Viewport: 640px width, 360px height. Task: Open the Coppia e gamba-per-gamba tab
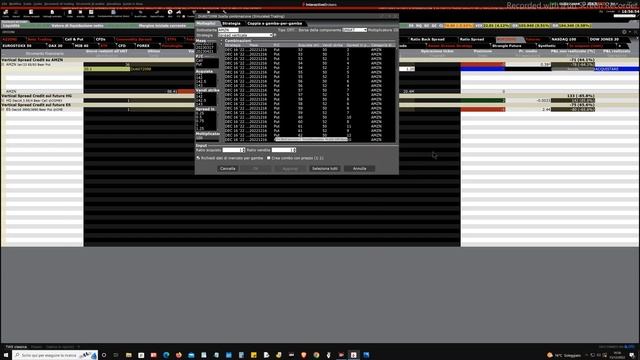click(x=275, y=23)
